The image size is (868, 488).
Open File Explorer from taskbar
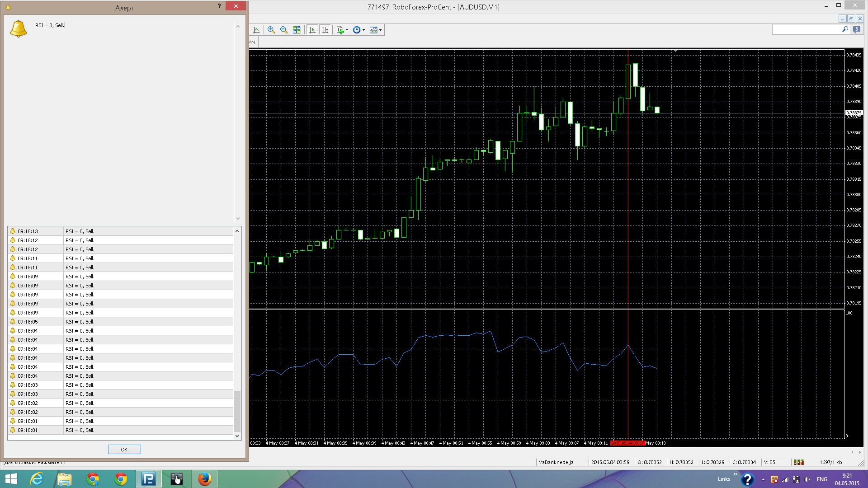coord(65,479)
